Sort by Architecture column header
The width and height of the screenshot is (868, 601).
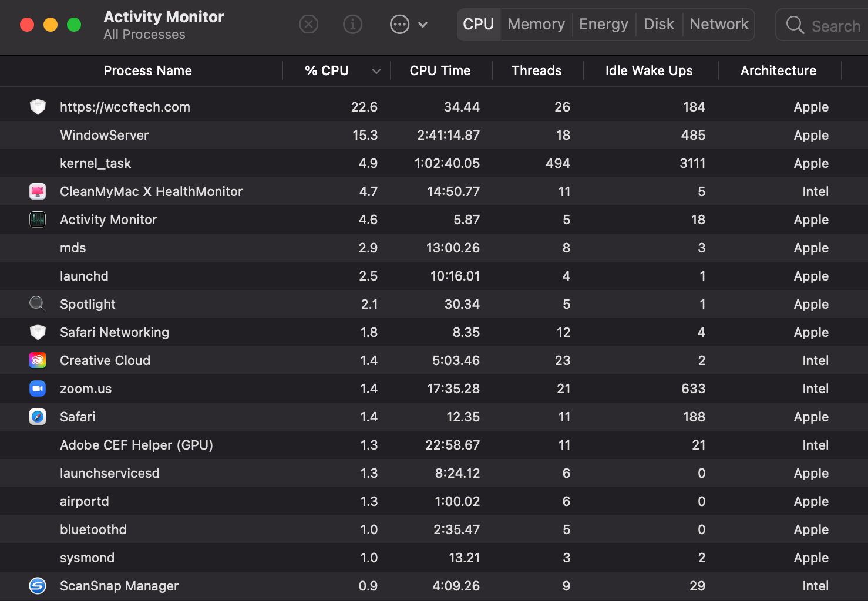coord(779,70)
